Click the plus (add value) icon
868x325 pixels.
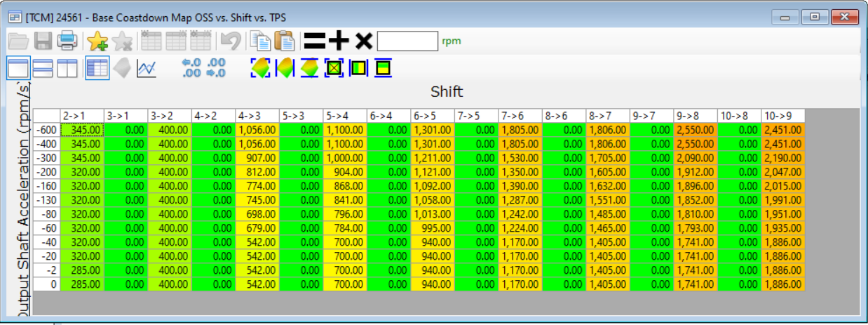click(x=339, y=41)
